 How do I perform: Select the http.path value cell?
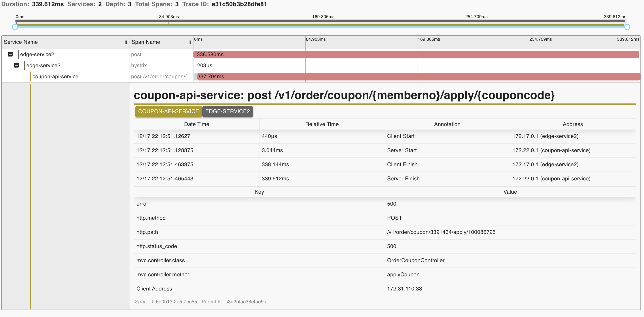pyautogui.click(x=441, y=232)
